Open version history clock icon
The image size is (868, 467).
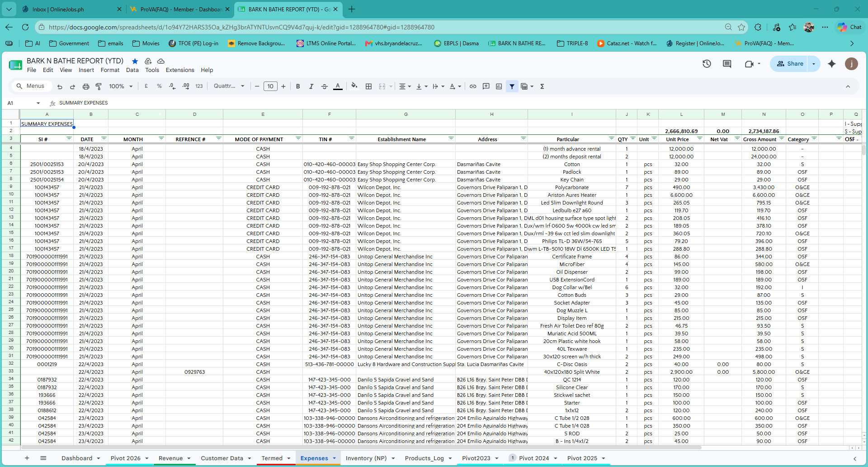coord(707,64)
